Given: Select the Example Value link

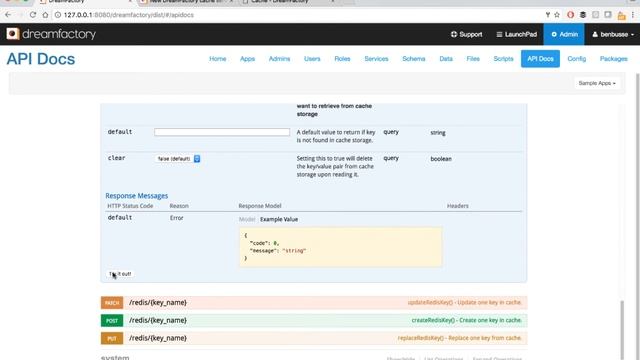Looking at the screenshot, I should click(279, 219).
